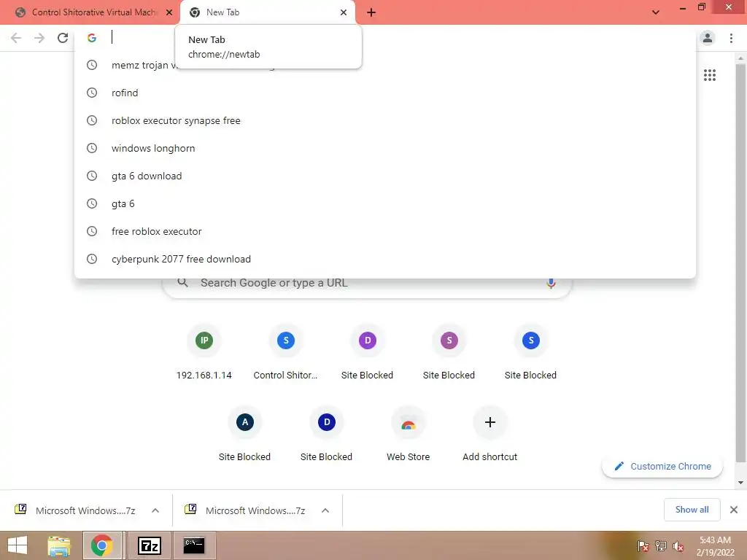Click muted volume tray icon

coord(678,546)
